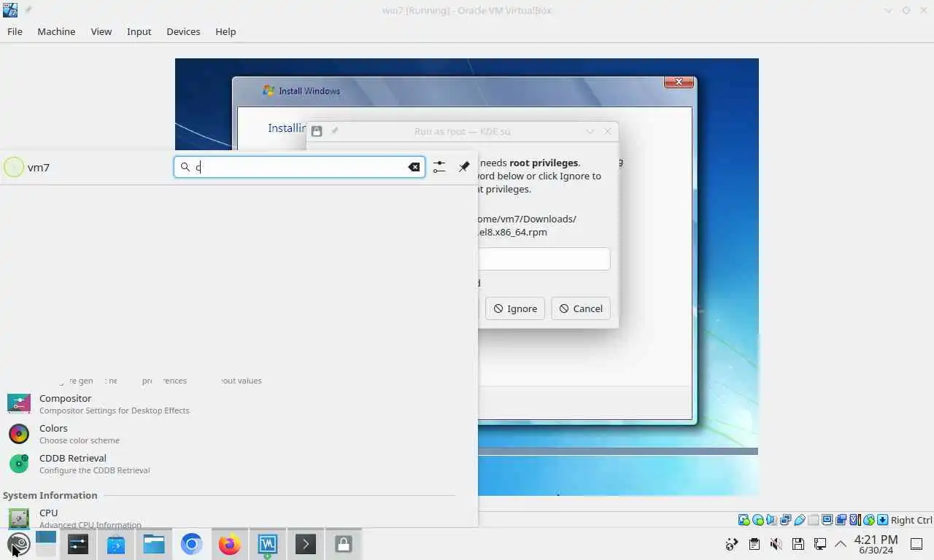This screenshot has width=934, height=560.
Task: Expand hidden system tray icons arrow
Action: [x=841, y=544]
